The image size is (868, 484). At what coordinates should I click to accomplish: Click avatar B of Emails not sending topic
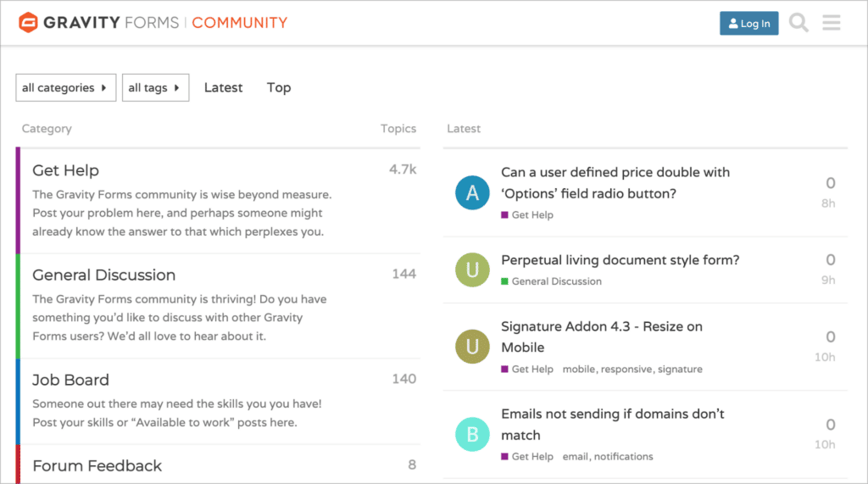pos(472,434)
